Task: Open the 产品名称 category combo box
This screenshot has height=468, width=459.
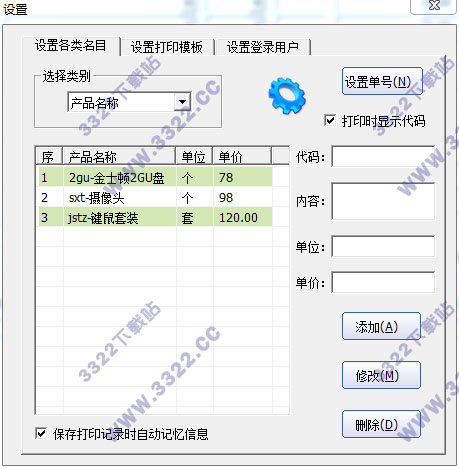Action: pos(129,102)
